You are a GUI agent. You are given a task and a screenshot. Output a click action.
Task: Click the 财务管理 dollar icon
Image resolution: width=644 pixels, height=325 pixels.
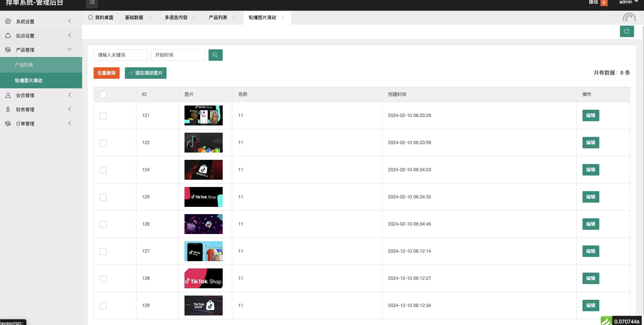point(8,109)
